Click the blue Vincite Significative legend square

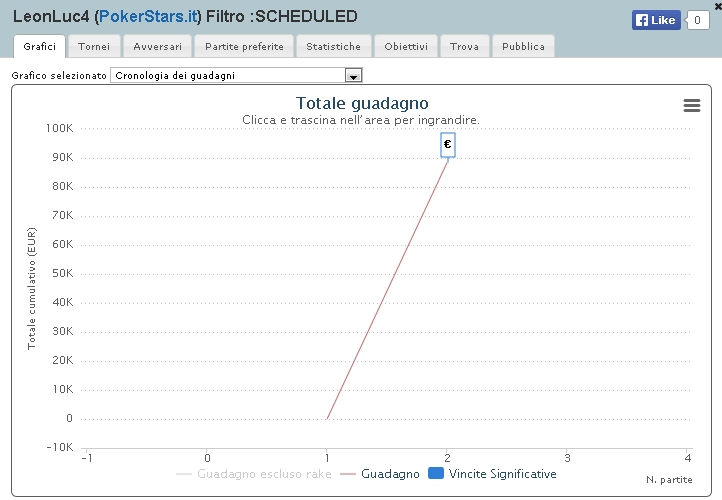[436, 473]
